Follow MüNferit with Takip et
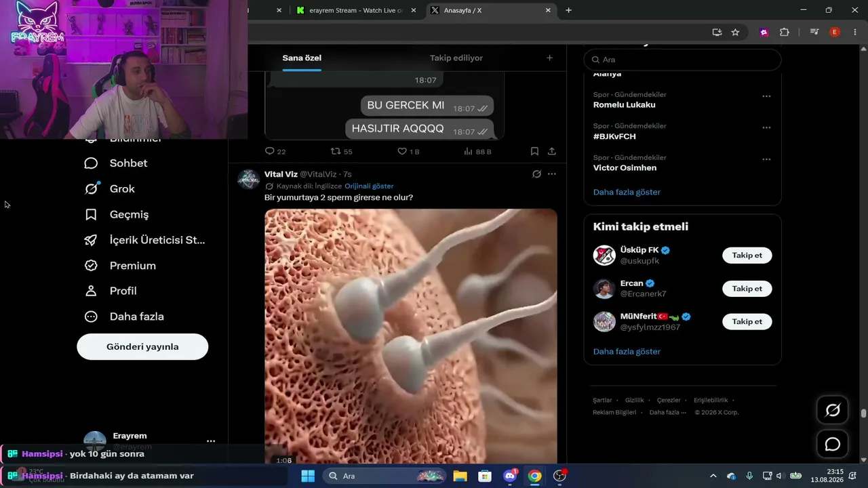Screen dimensions: 868x488 [747, 322]
